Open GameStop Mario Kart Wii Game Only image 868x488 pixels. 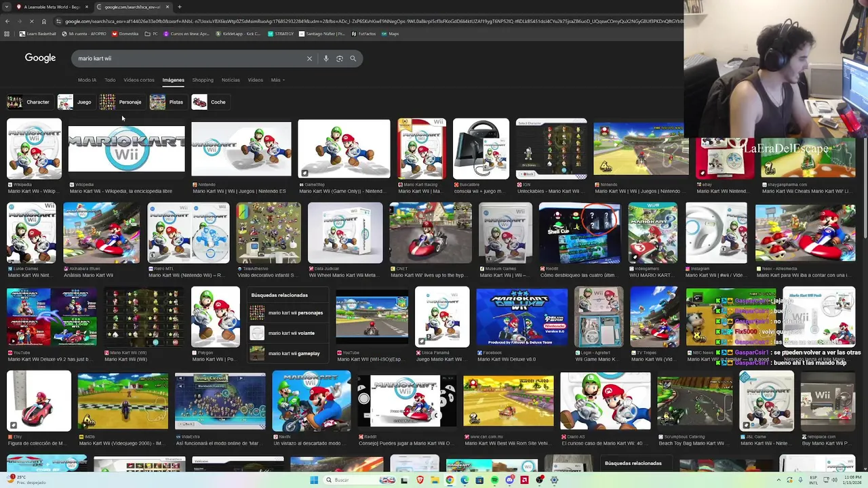click(x=344, y=149)
